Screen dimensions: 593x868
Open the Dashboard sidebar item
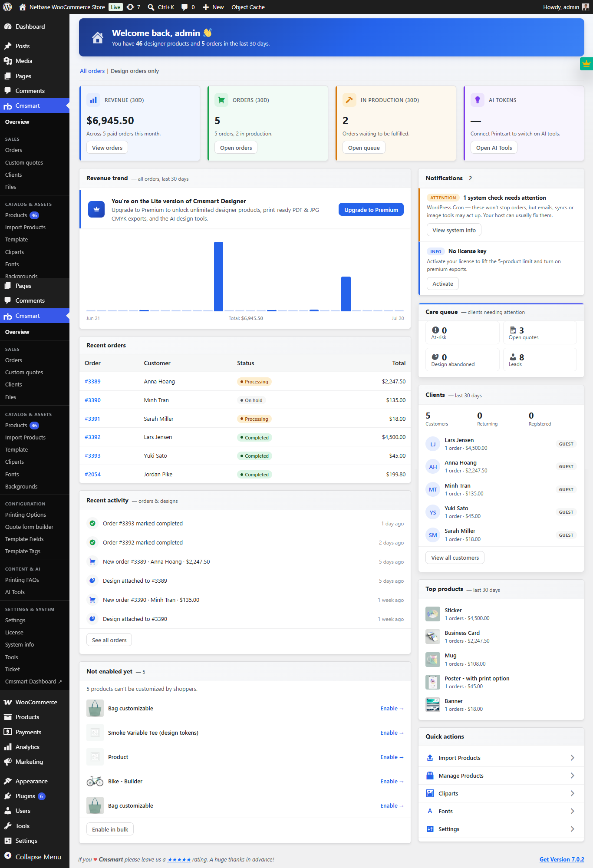(35, 26)
